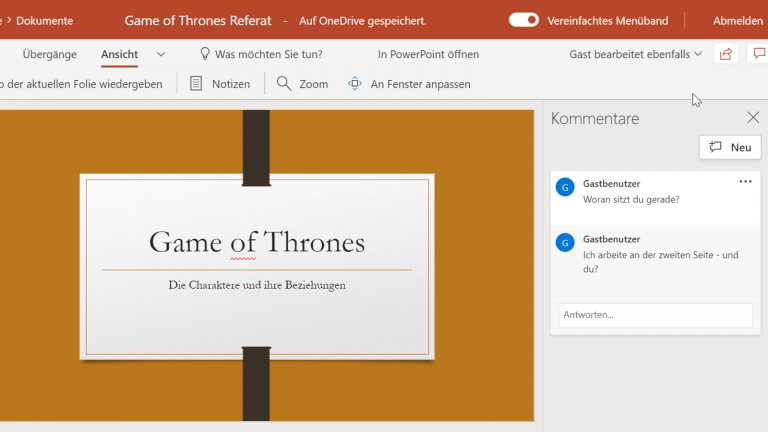The width and height of the screenshot is (768, 432).
Task: Close the Kommentare panel
Action: (x=753, y=118)
